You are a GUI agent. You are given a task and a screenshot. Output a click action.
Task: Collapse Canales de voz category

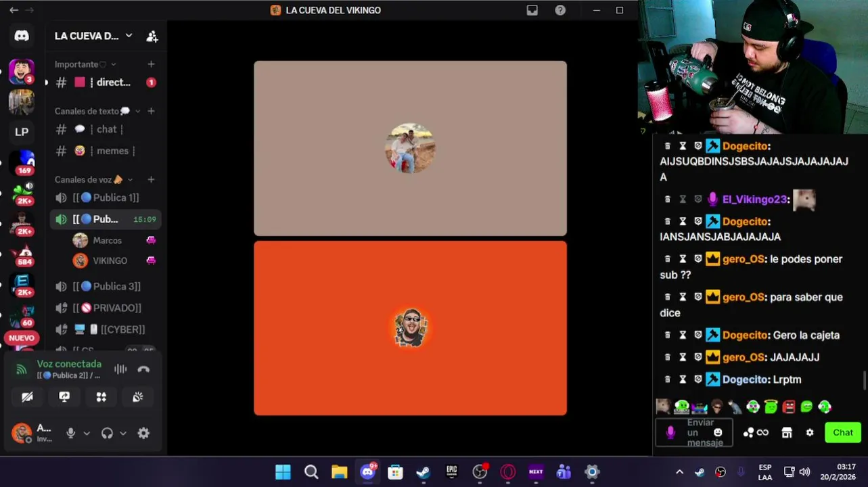pos(93,179)
